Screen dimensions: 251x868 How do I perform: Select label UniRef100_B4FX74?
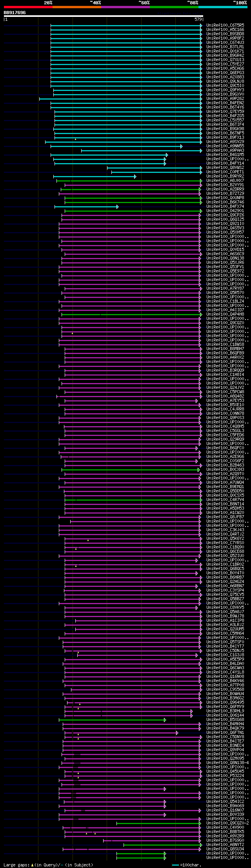coord(225,207)
